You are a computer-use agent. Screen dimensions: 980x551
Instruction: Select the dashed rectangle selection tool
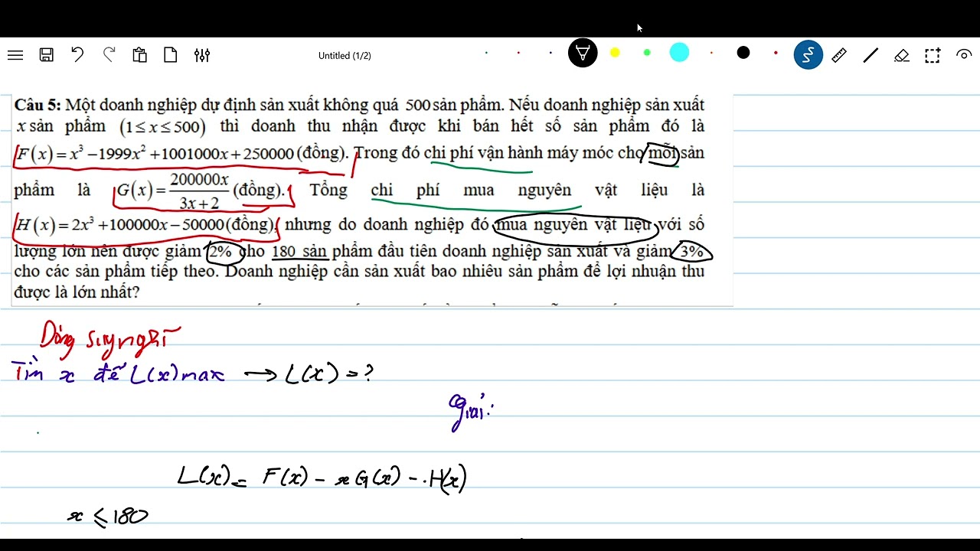933,55
